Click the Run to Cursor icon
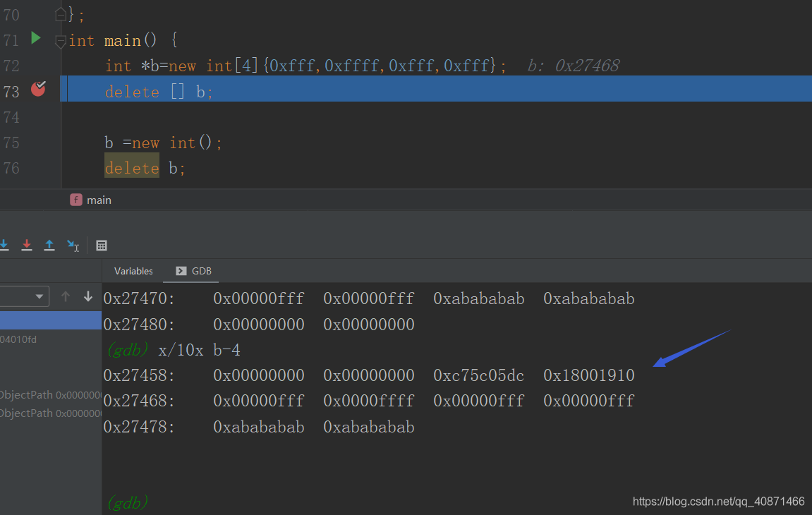This screenshot has height=515, width=812. coord(73,245)
